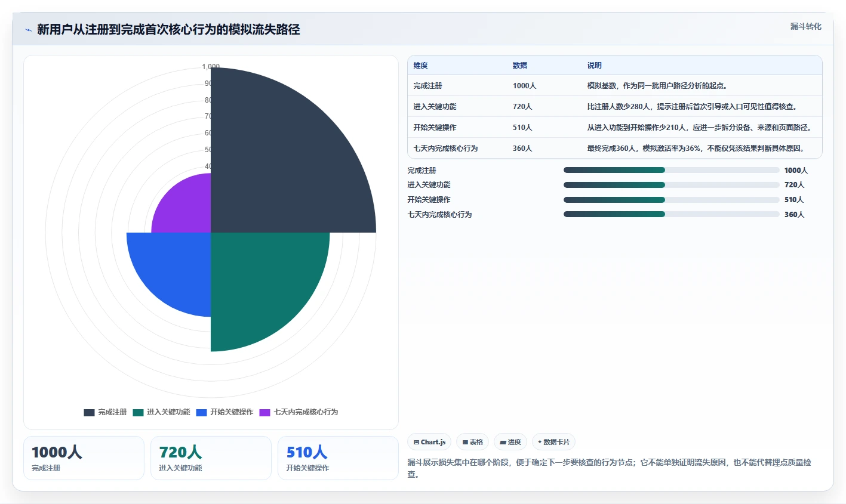The image size is (846, 504).
Task: Click the 进入关键功能 progress bar
Action: [672, 185]
